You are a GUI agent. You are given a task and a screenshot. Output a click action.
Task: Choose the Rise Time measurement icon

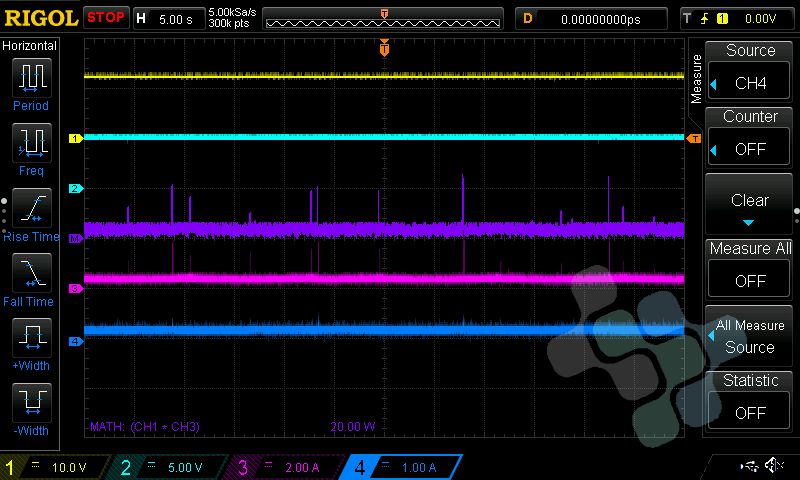(x=31, y=207)
